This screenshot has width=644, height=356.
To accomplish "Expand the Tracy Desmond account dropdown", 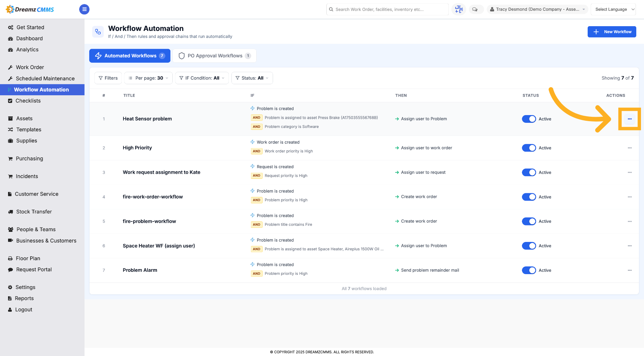I will tap(537, 9).
